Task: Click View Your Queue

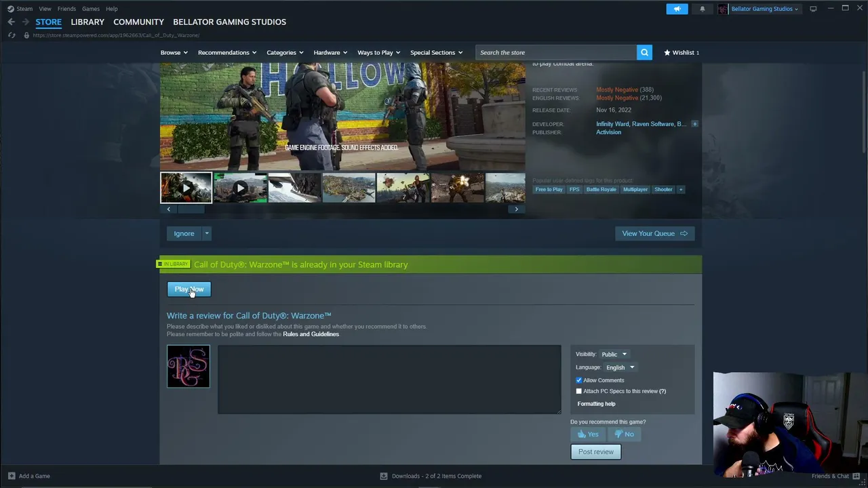Action: pos(654,234)
